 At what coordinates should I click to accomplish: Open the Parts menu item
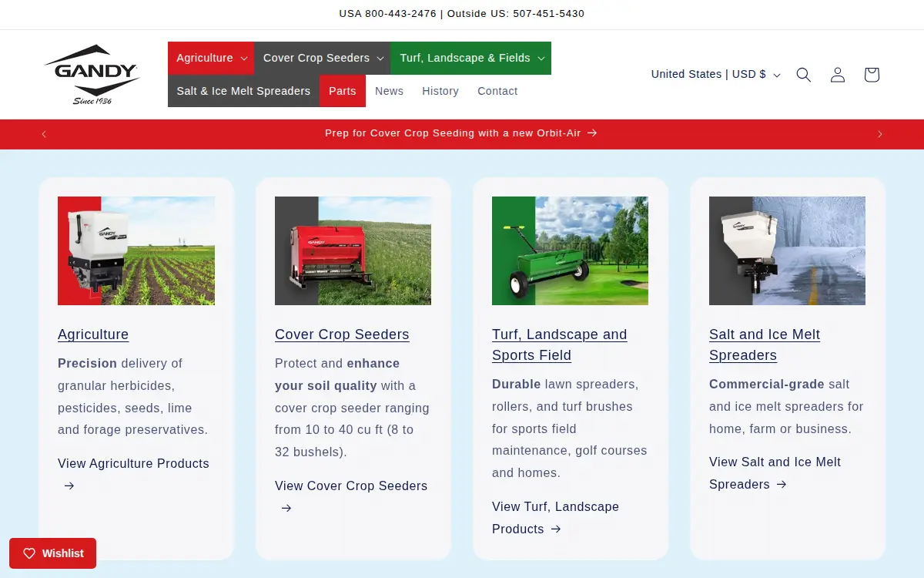pyautogui.click(x=343, y=91)
